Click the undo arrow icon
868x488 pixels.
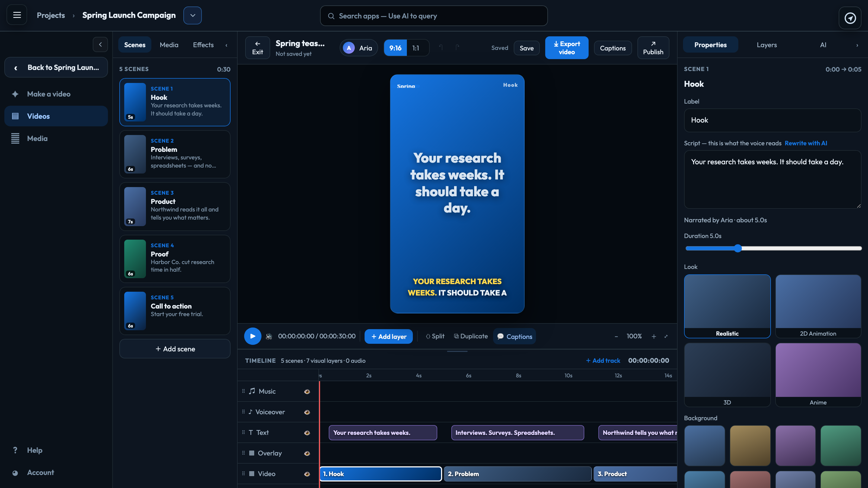coord(441,47)
